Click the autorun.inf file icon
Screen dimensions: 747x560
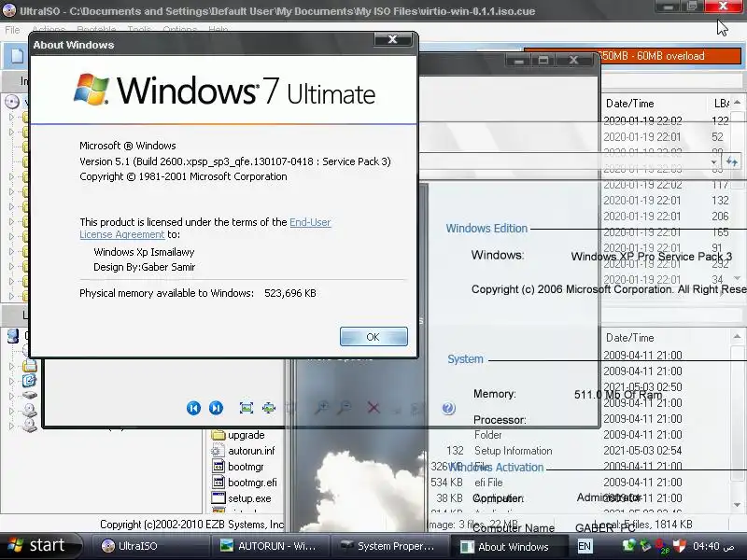[x=218, y=451]
